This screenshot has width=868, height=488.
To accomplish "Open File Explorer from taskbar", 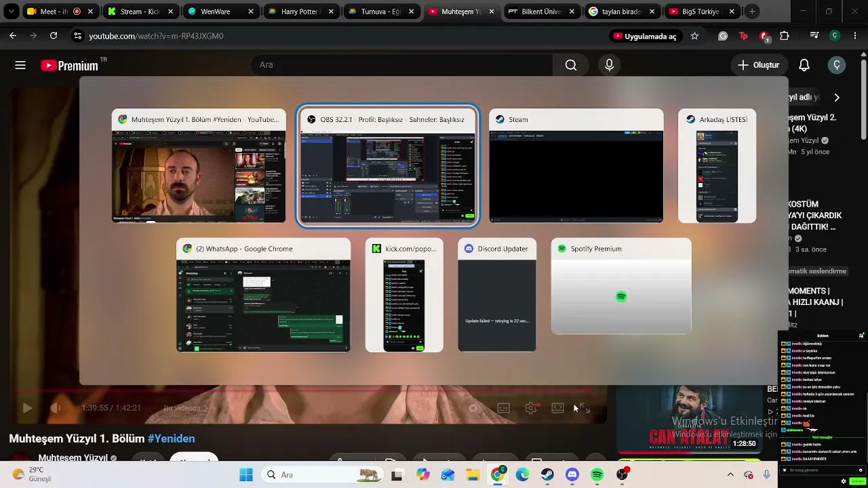I will pos(473,475).
